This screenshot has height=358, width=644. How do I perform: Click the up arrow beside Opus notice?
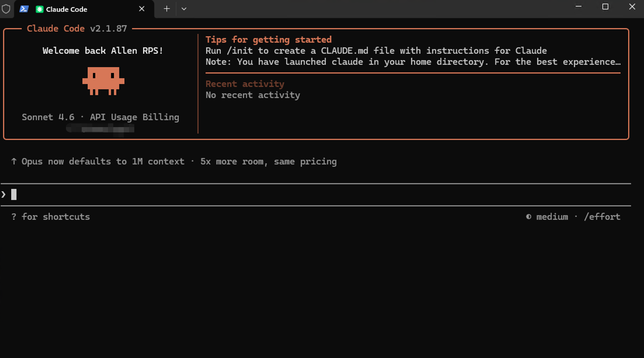click(14, 161)
